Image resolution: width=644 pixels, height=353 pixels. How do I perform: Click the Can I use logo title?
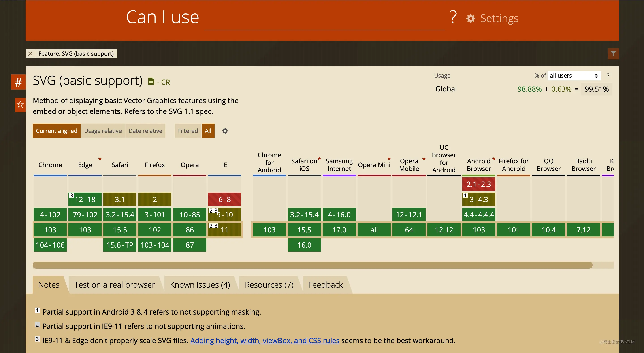(162, 17)
